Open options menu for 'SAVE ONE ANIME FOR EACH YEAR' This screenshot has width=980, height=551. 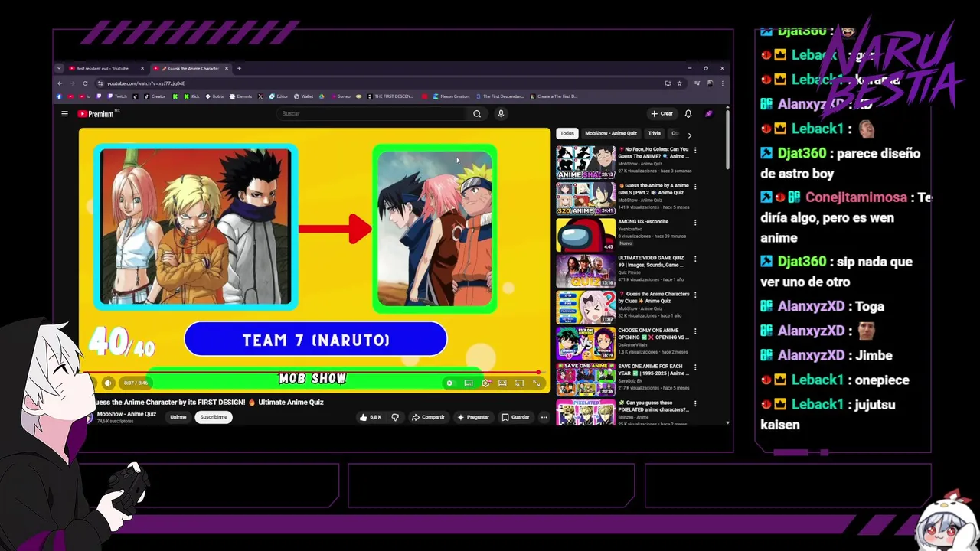(x=695, y=367)
